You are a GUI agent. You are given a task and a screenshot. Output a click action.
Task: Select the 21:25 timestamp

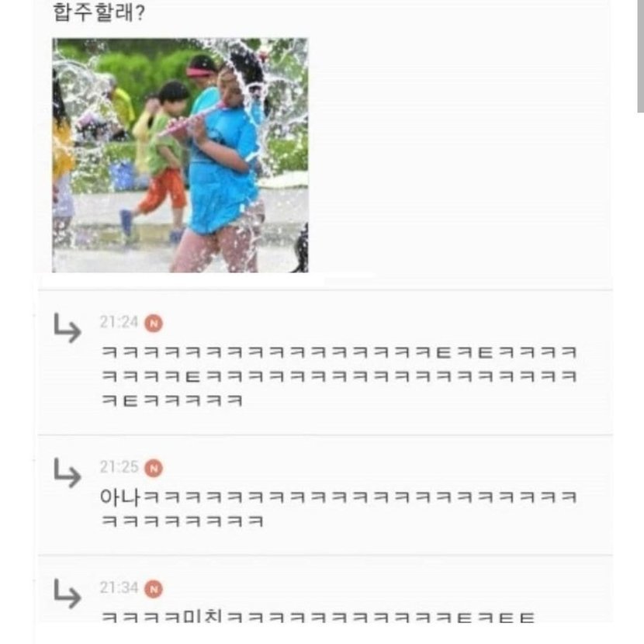coord(119,467)
